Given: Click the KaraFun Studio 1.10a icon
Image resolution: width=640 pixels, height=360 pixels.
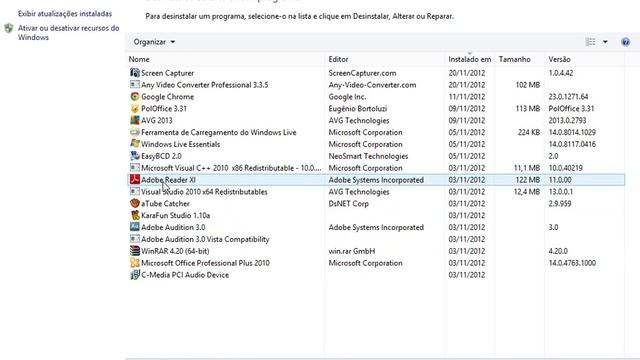Looking at the screenshot, I should (135, 215).
